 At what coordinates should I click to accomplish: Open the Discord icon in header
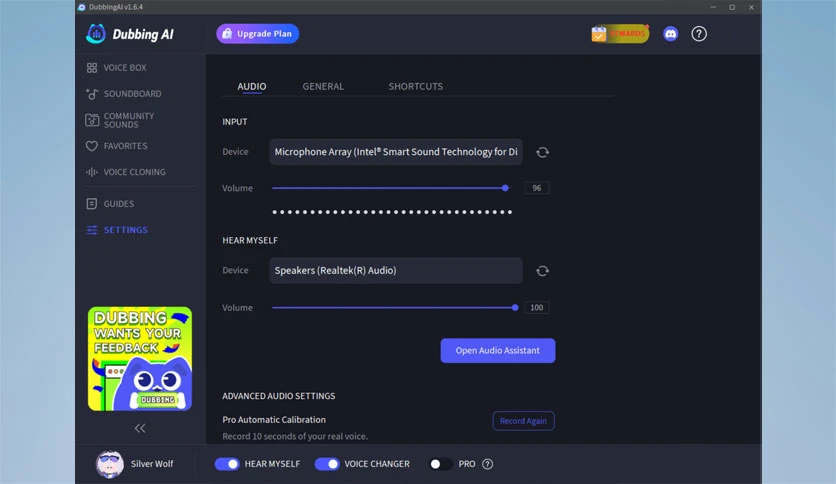coord(670,34)
